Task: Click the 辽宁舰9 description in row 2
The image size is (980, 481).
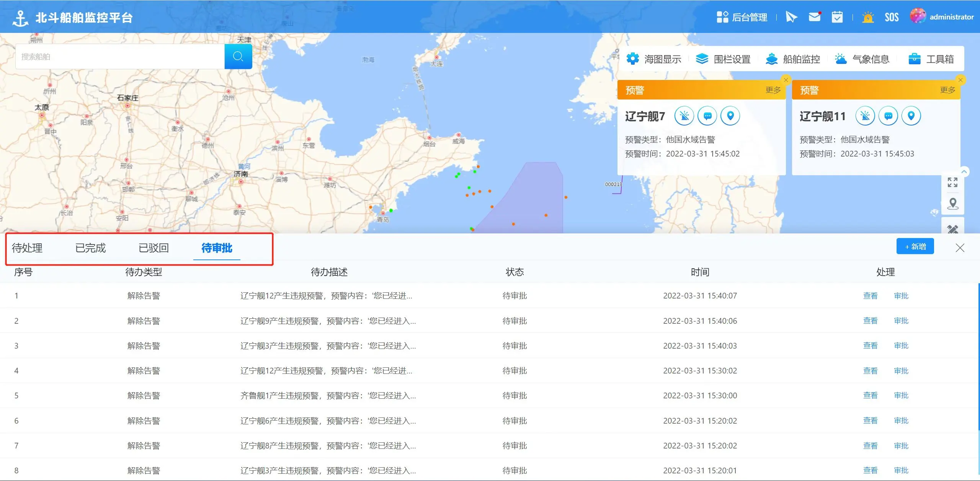Action: click(328, 321)
